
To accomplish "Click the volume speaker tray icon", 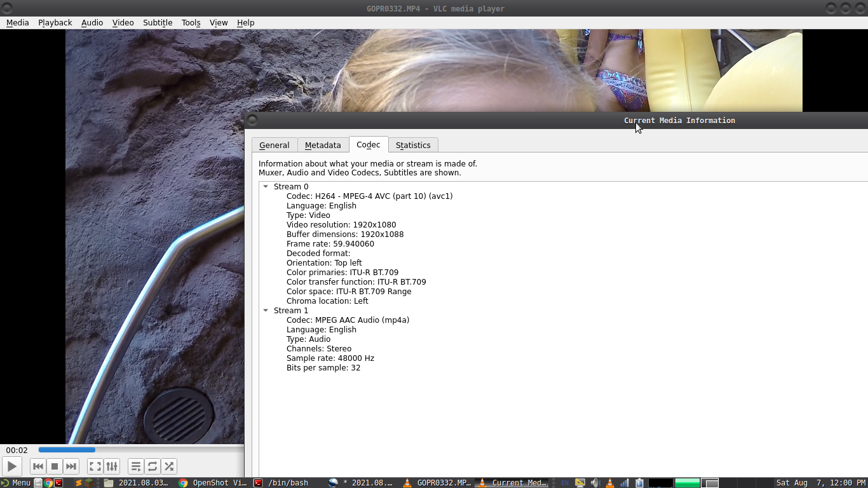I will pyautogui.click(x=595, y=483).
